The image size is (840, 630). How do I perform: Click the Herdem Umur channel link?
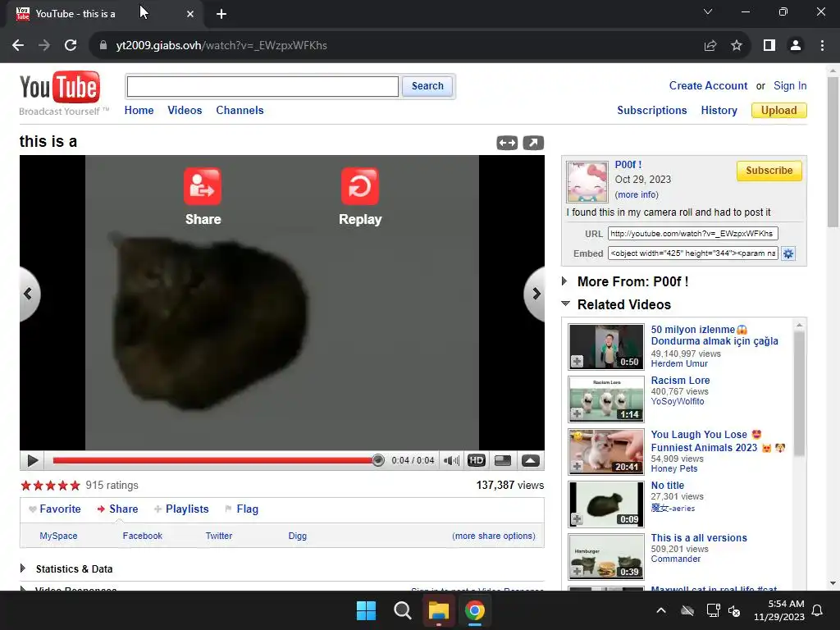679,363
